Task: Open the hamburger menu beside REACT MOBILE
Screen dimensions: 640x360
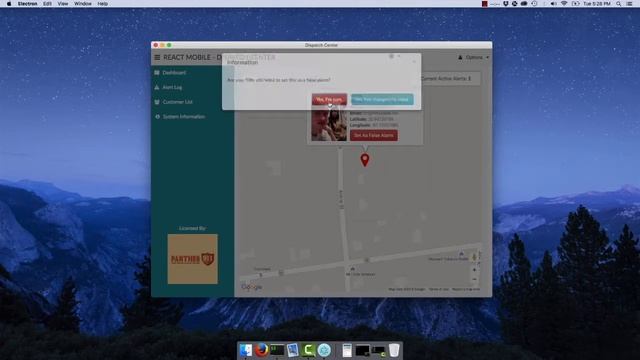Action: (x=157, y=58)
